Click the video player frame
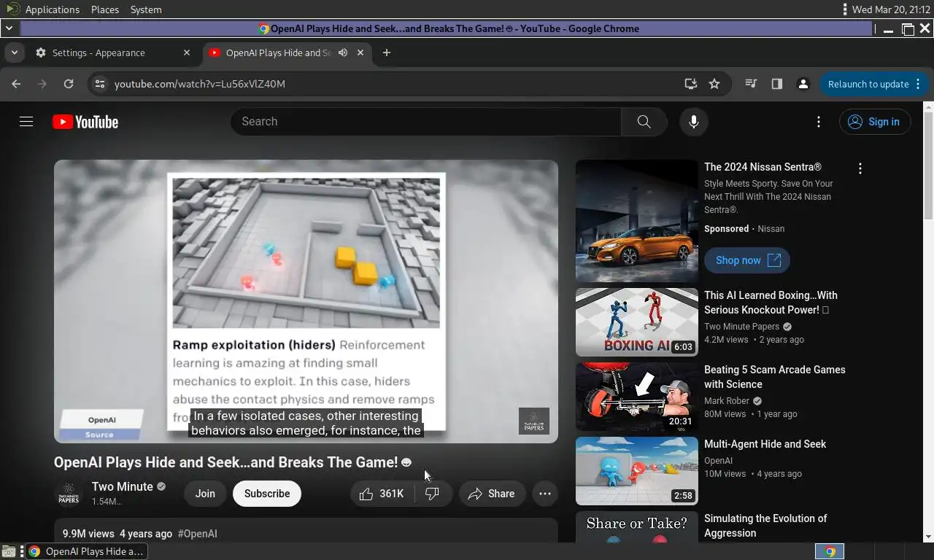This screenshot has width=934, height=560. 306,301
